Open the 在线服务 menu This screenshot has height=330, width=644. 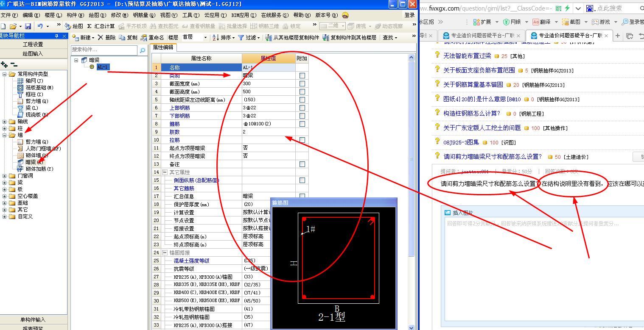274,15
